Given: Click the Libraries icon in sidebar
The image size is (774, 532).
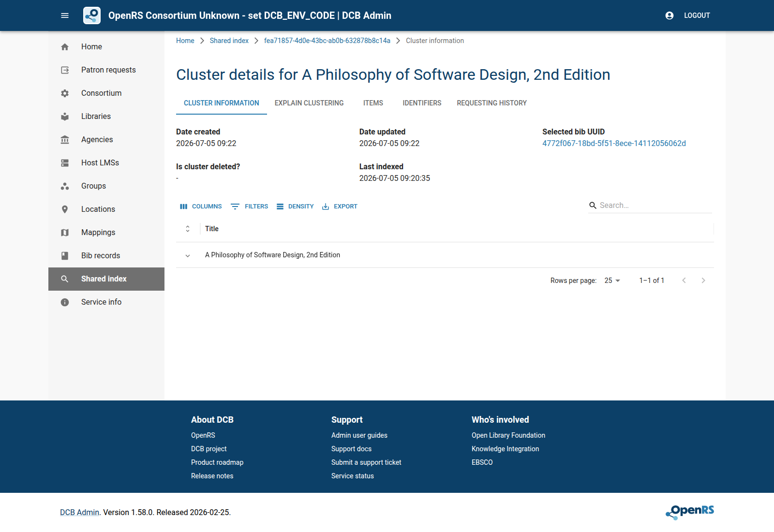Looking at the screenshot, I should (x=65, y=117).
